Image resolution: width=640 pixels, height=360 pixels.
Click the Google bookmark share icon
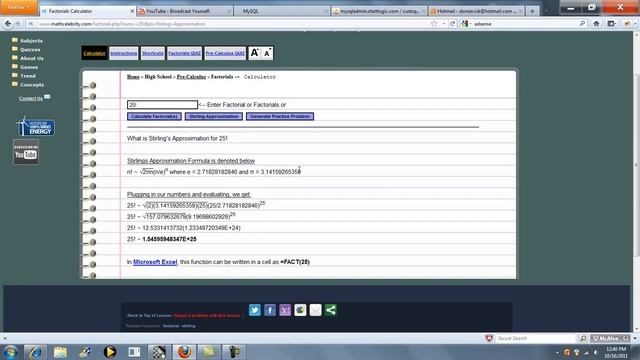(300, 310)
